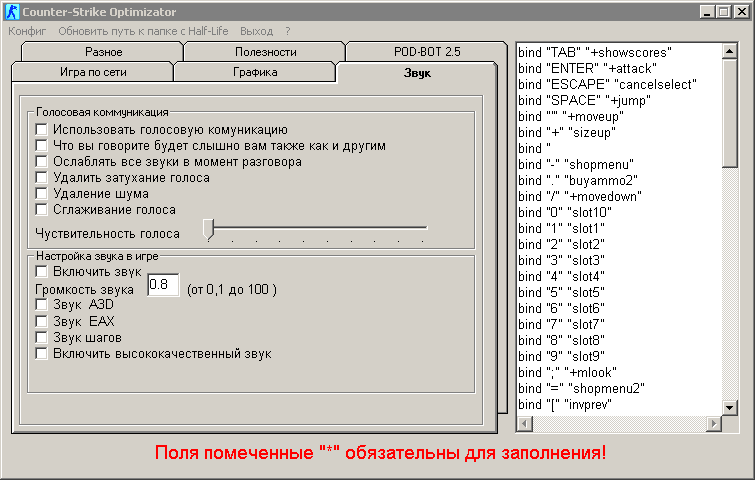This screenshot has height=480, width=755.
Task: Select the bind ";" "+mlook" line
Action: pyautogui.click(x=567, y=372)
